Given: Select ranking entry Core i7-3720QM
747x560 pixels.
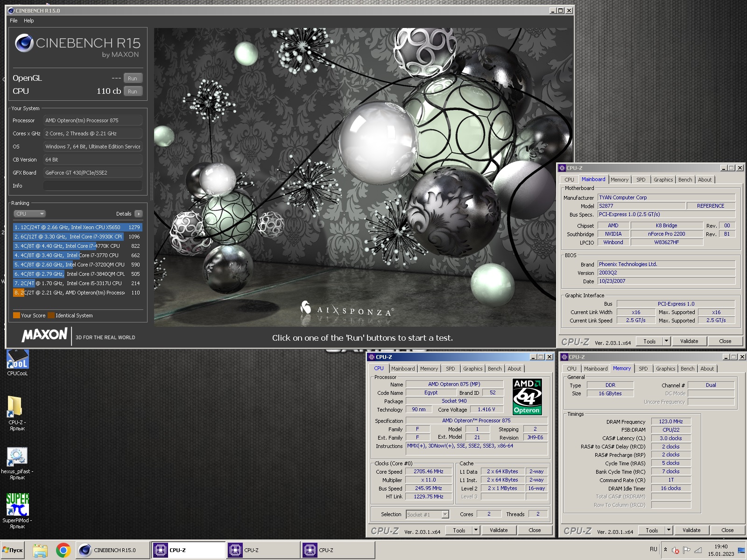Looking at the screenshot, I should click(78, 265).
